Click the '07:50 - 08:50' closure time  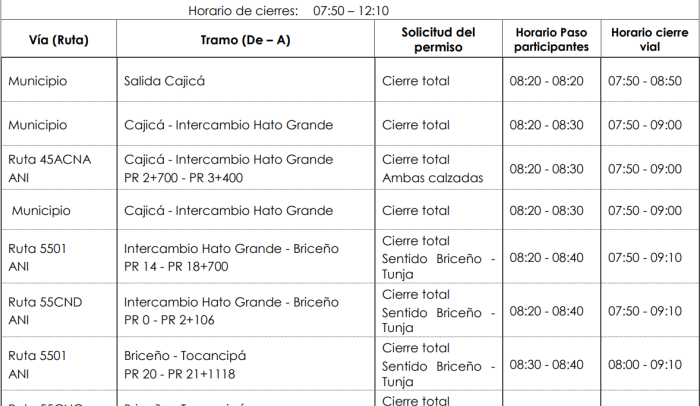coord(645,81)
